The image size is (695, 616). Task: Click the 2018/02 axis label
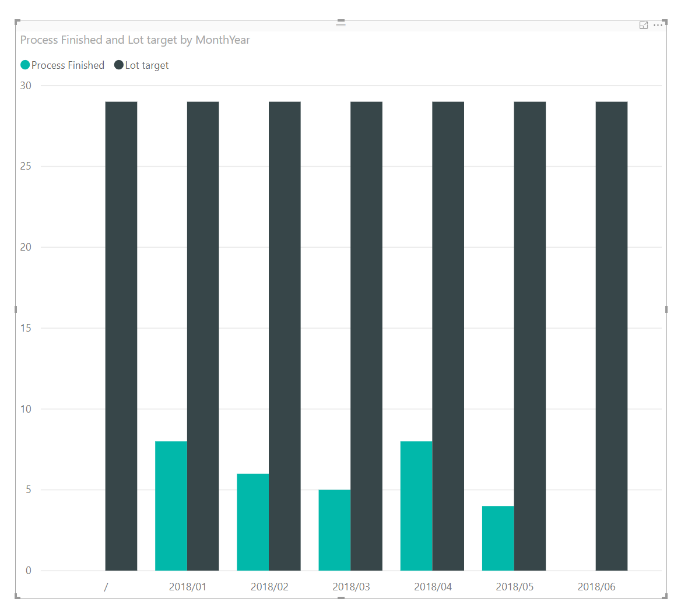point(269,587)
